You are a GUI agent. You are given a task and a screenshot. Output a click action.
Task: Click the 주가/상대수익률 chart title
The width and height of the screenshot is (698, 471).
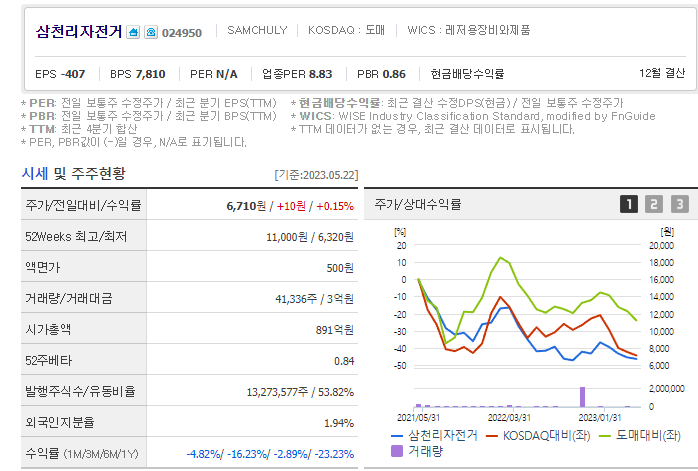[418, 204]
